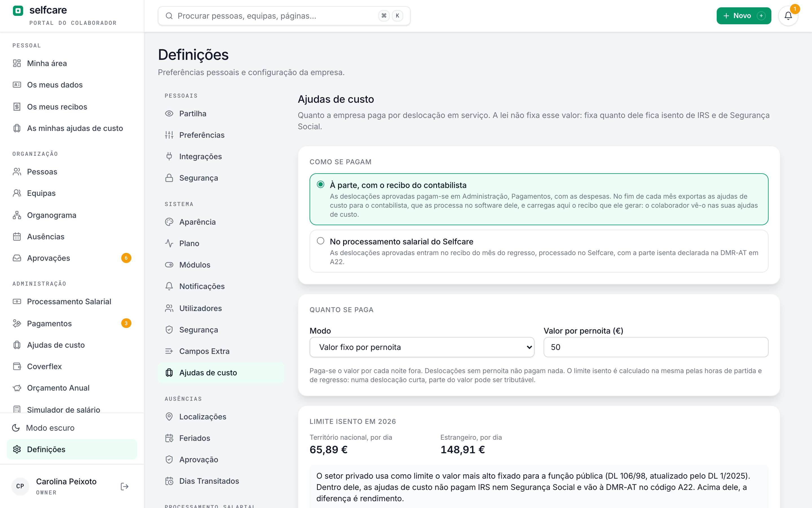Toggle Modo escuro
Screen dimensions: 812x508
[72, 428]
